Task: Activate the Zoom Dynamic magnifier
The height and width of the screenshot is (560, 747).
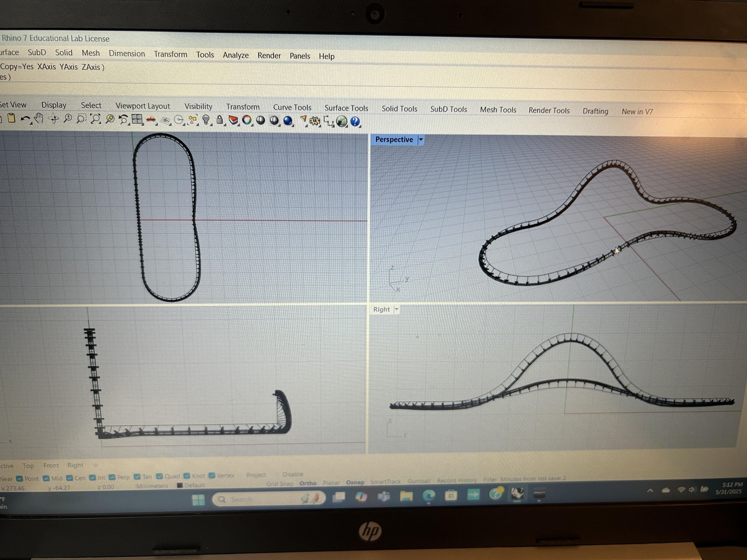Action: click(x=68, y=119)
